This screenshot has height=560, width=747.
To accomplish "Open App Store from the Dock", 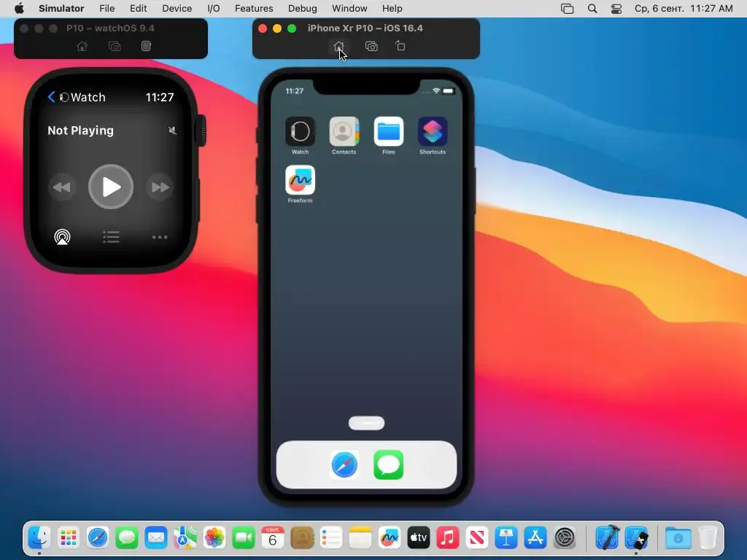I will point(535,538).
